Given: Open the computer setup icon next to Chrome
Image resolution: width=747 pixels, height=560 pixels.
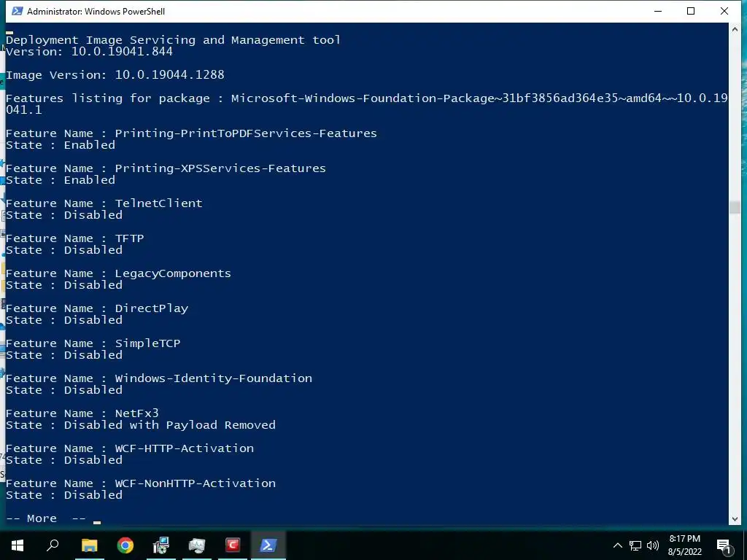Looking at the screenshot, I should pos(161,545).
